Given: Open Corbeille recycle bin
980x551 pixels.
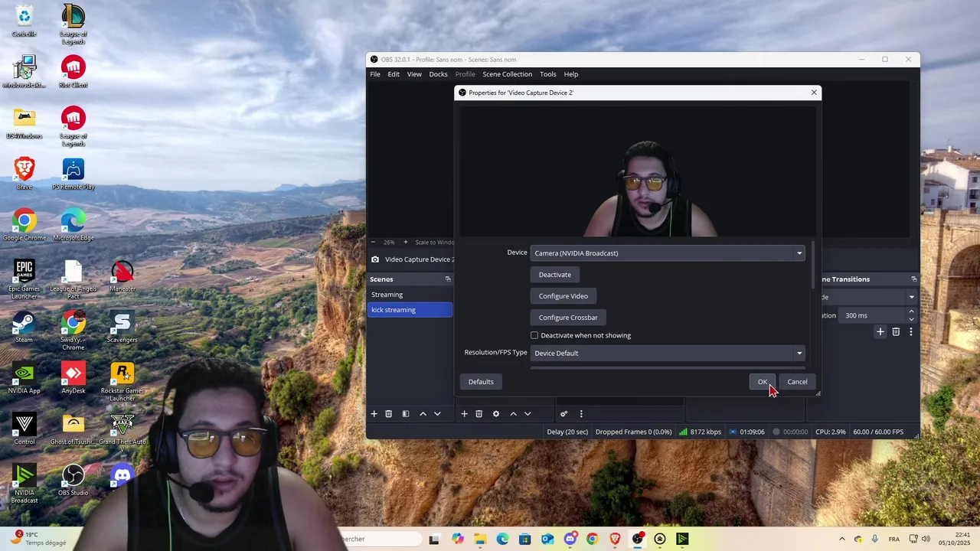Looking at the screenshot, I should tap(24, 21).
